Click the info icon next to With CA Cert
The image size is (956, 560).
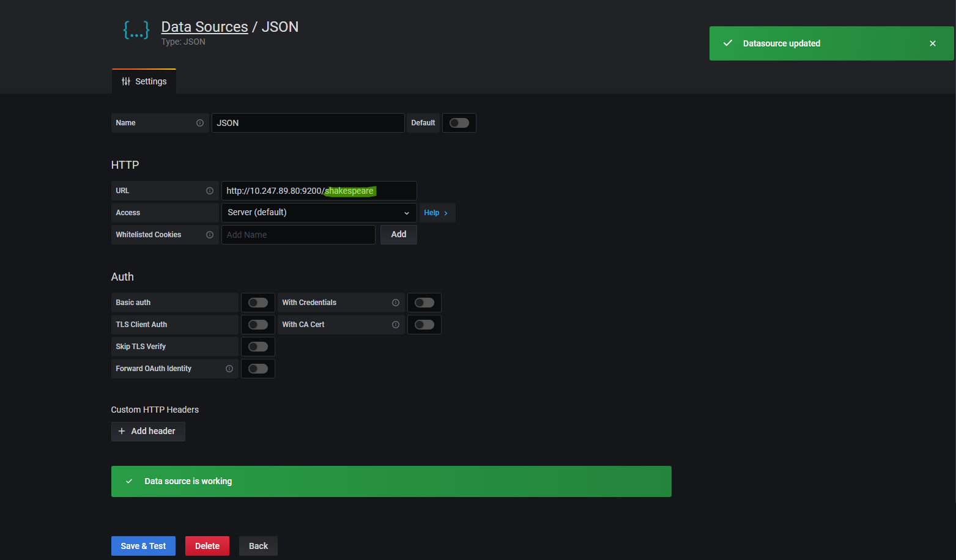pos(396,324)
